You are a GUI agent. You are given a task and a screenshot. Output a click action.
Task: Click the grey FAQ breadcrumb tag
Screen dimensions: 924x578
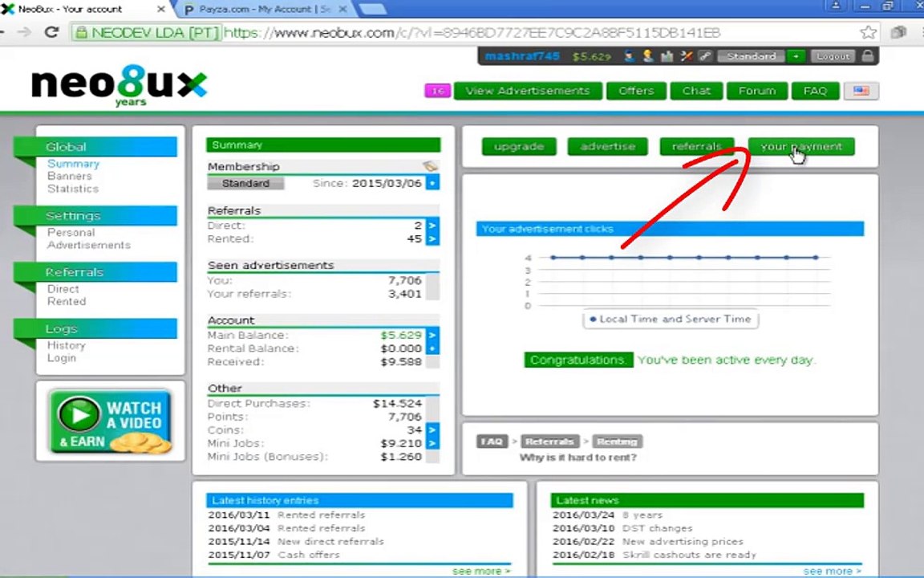pyautogui.click(x=492, y=442)
